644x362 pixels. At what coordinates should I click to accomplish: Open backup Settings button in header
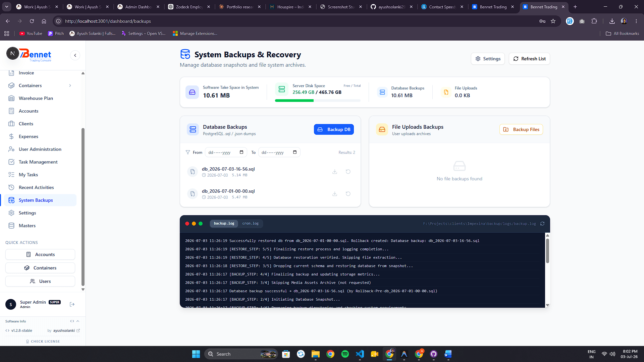tap(488, 59)
